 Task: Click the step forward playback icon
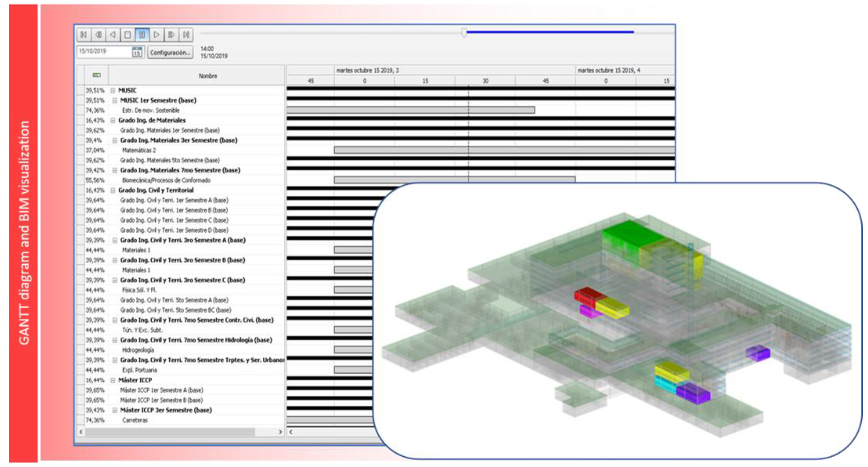(171, 35)
